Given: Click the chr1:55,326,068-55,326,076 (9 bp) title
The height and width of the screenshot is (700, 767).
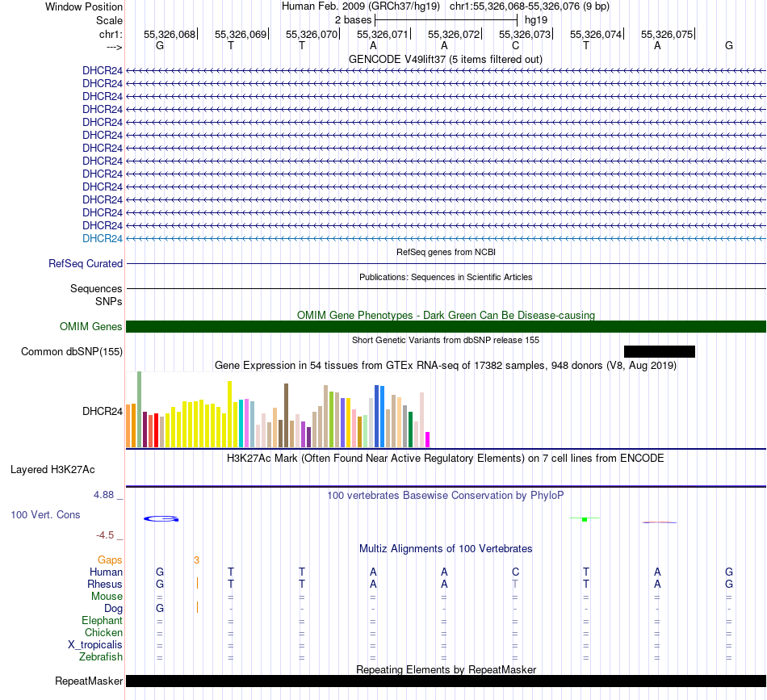Looking at the screenshot, I should [530, 6].
